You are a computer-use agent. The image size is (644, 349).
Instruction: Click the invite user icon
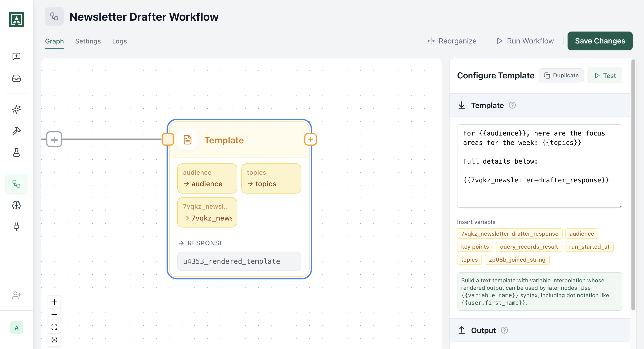16,295
